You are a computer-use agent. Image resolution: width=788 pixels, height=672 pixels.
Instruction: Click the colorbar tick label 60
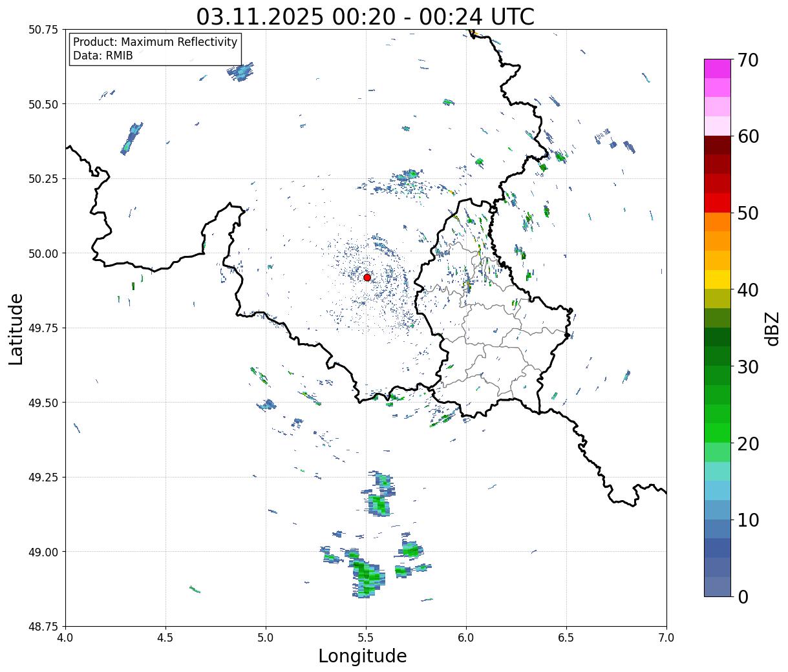point(747,136)
